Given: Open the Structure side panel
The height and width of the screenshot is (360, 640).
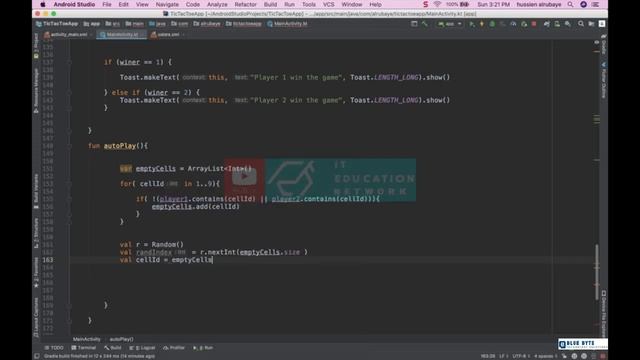Looking at the screenshot, I should coord(36,233).
